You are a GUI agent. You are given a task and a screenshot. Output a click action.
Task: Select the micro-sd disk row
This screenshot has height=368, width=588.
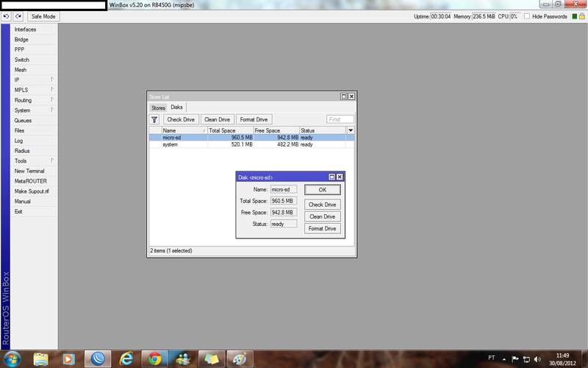click(251, 138)
